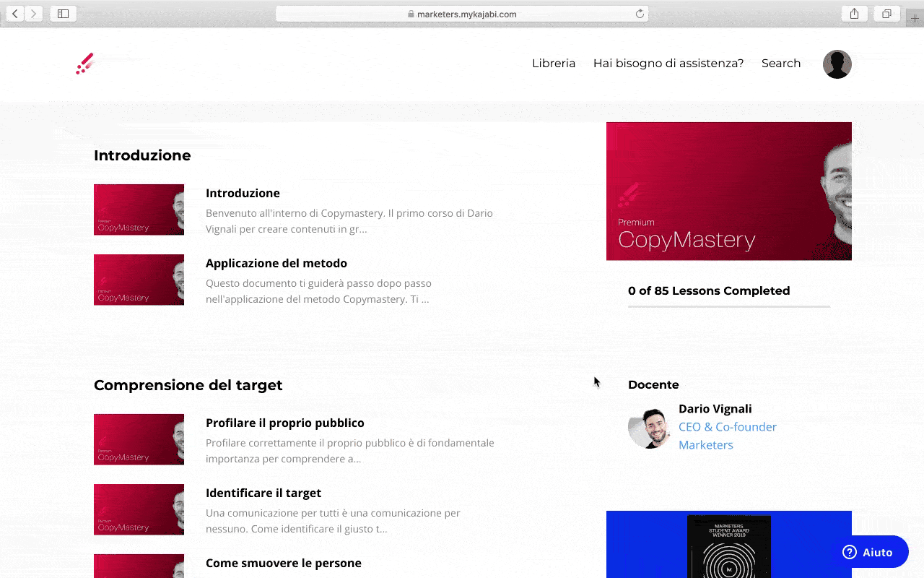The width and height of the screenshot is (924, 578).
Task: Open Identificare il target lesson
Action: pyautogui.click(x=263, y=493)
